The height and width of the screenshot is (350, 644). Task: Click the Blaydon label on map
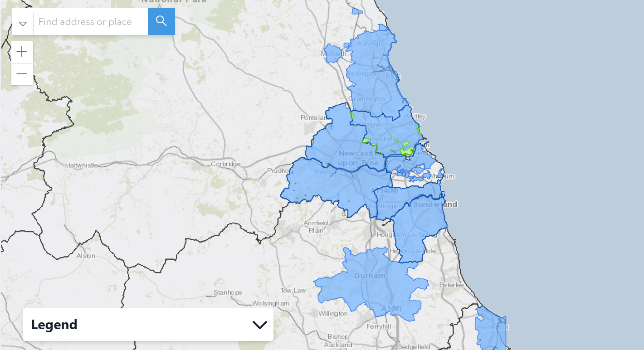point(325,172)
